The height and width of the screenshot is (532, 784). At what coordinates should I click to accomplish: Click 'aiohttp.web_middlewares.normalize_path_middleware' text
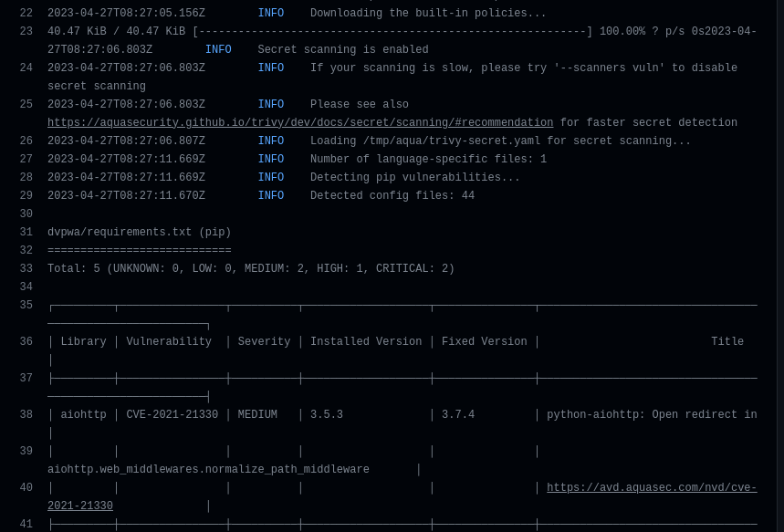coord(208,470)
